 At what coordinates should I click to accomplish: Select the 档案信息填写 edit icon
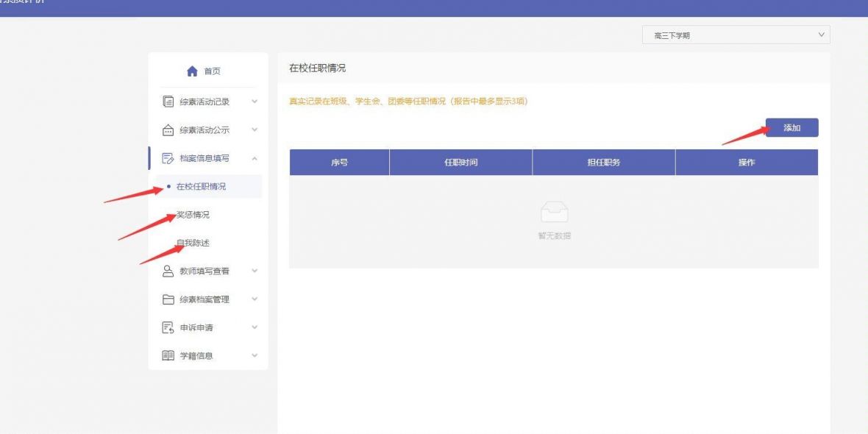[166, 157]
